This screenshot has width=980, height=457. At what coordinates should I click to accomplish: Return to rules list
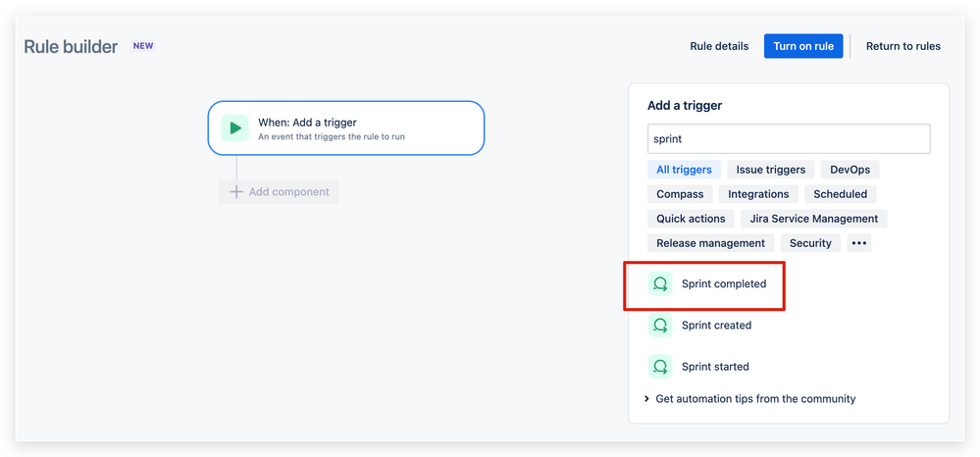(x=903, y=46)
